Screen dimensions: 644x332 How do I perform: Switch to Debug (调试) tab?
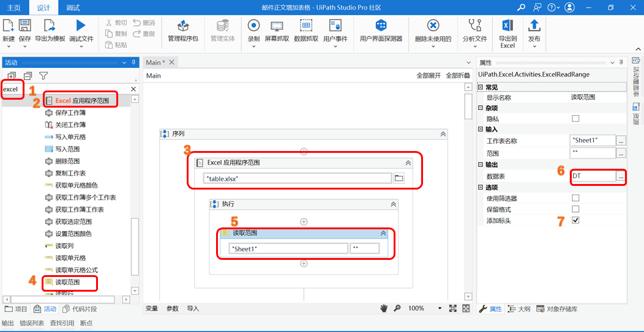click(73, 7)
